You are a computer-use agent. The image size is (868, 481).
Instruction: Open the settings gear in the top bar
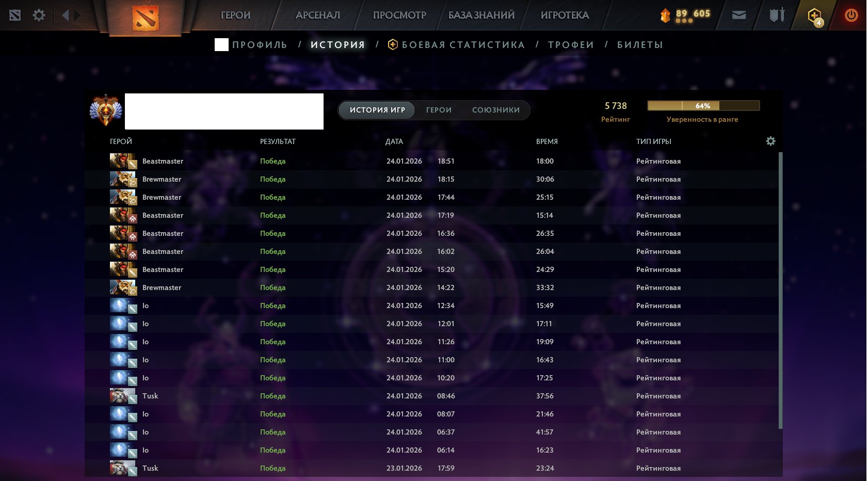[x=39, y=15]
